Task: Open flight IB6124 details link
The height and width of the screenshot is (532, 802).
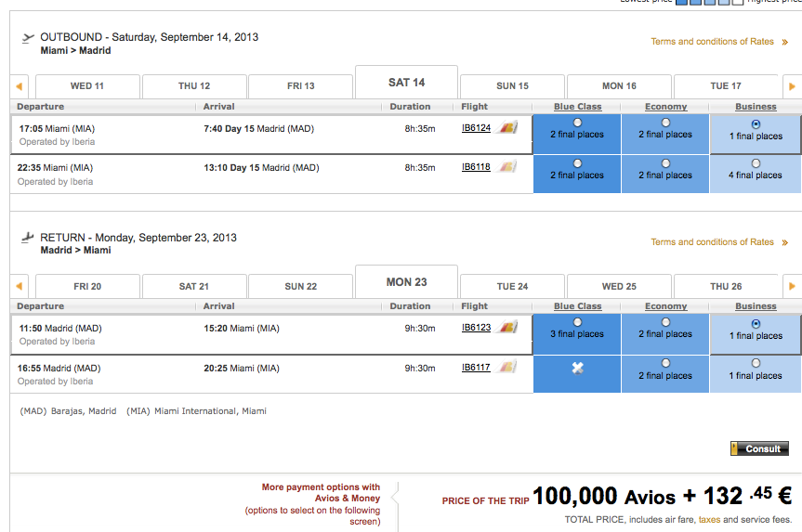Action: (x=476, y=127)
